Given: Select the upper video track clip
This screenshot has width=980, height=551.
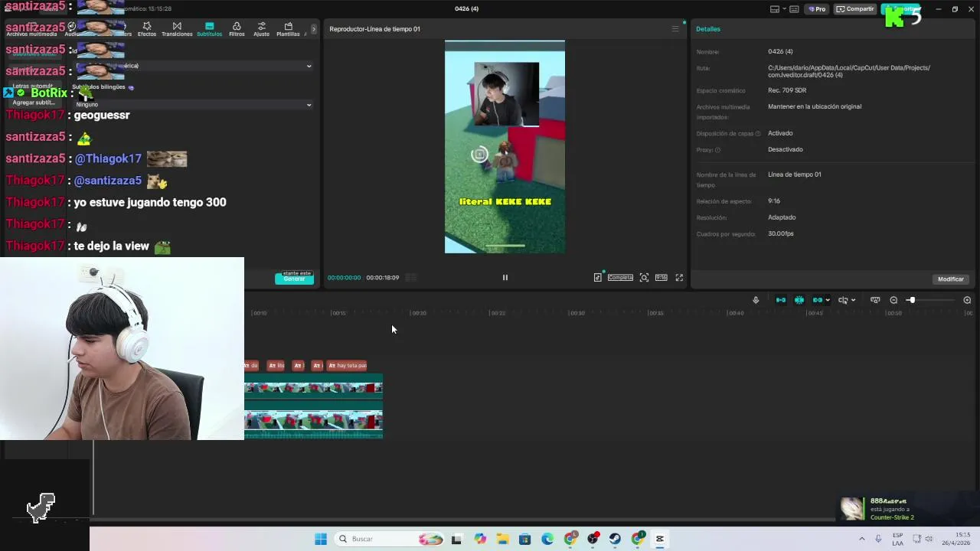Looking at the screenshot, I should 313,388.
